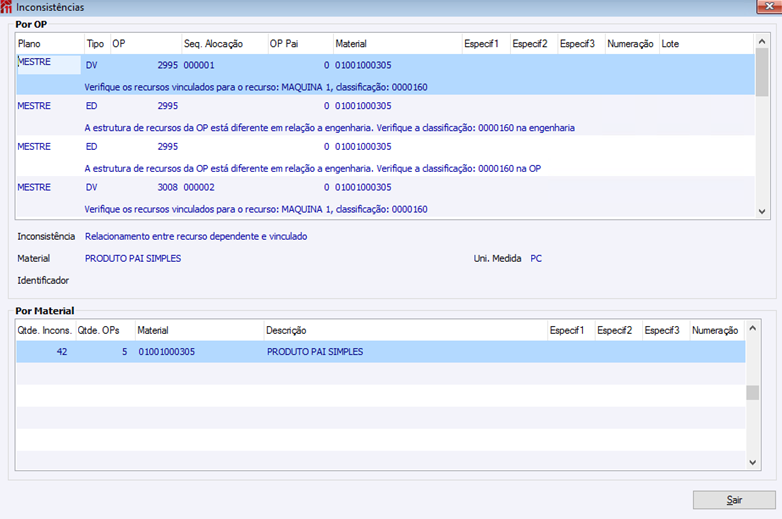The width and height of the screenshot is (782, 519).
Task: Click the Descrição column header
Action: pos(405,331)
